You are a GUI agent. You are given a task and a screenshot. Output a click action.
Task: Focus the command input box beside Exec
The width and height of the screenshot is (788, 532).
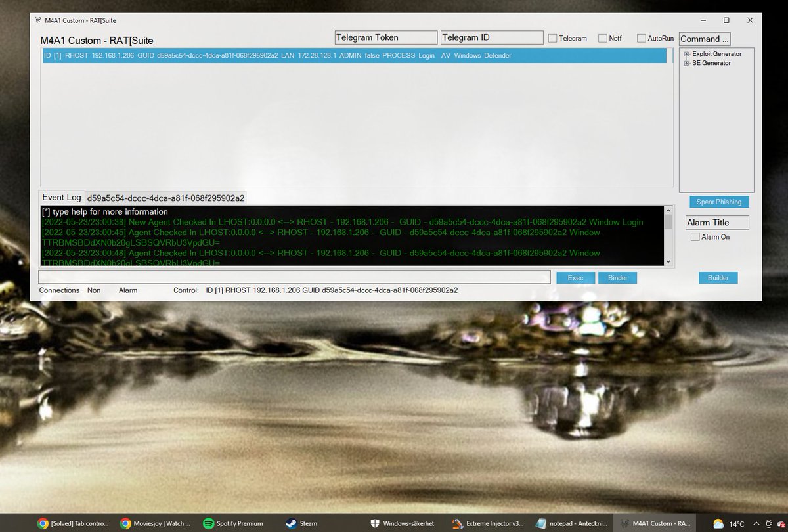pos(294,277)
